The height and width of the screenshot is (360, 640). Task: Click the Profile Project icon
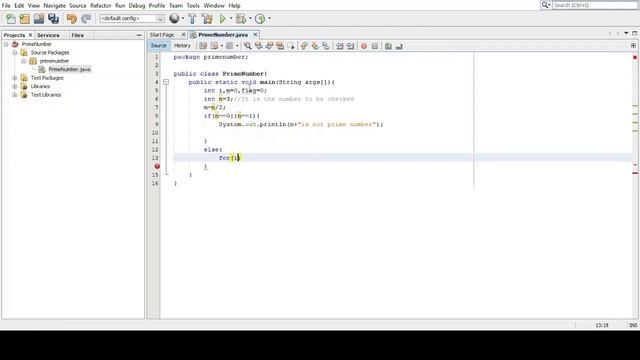(x=260, y=19)
